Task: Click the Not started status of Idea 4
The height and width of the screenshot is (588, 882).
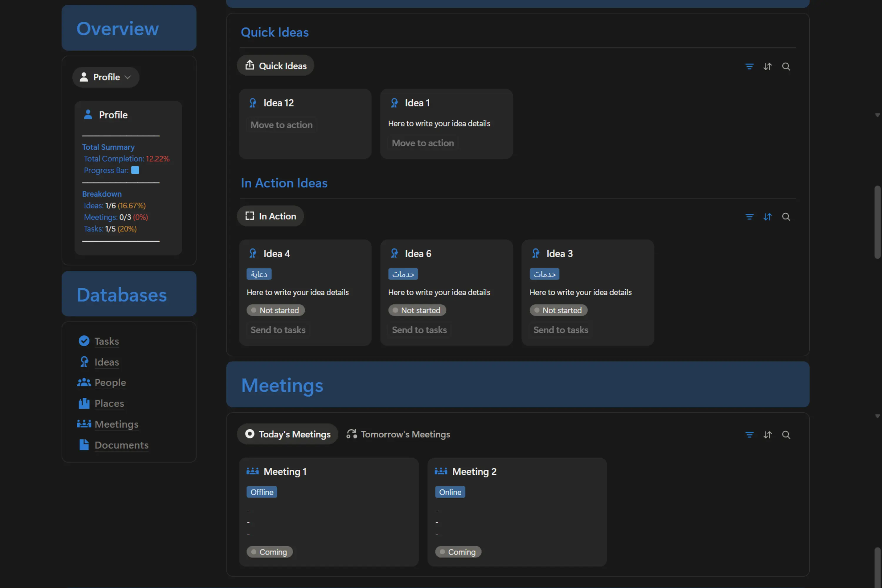Action: 276,310
